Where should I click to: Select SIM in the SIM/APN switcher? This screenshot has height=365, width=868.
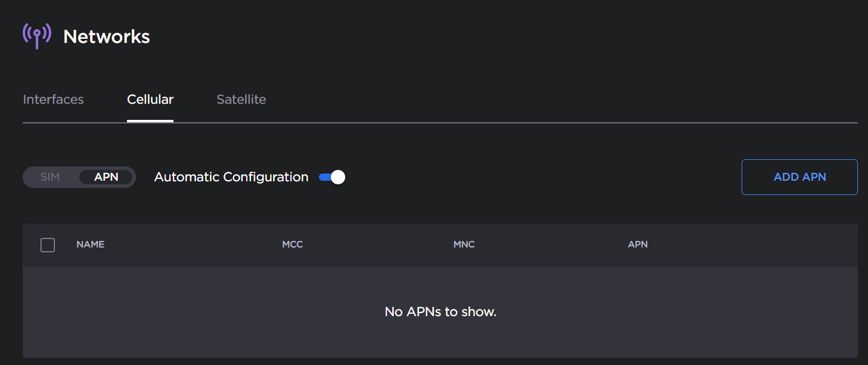point(50,177)
